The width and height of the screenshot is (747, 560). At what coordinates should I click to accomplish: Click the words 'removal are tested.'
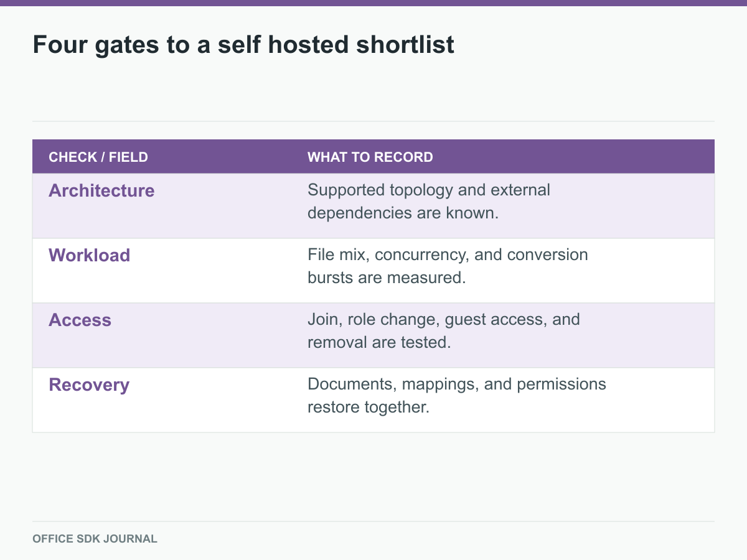(379, 342)
